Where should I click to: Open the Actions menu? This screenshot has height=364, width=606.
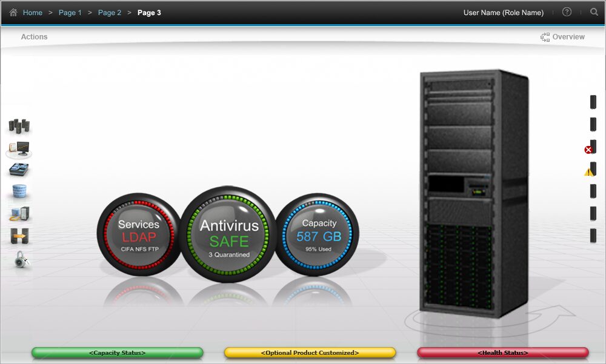click(x=34, y=37)
